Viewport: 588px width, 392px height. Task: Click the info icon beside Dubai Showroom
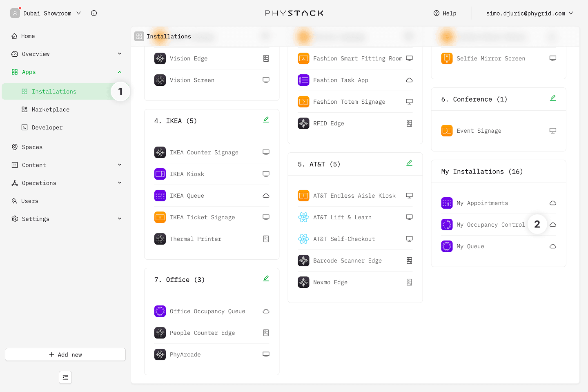point(94,13)
